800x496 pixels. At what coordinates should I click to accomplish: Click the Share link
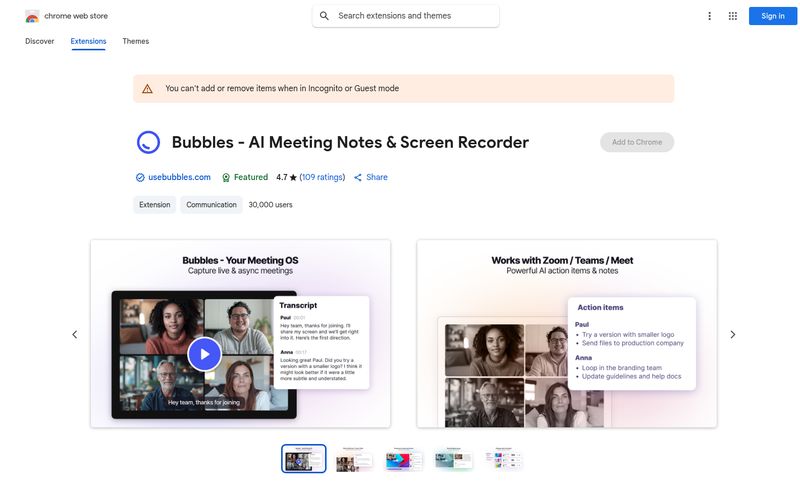(x=377, y=177)
